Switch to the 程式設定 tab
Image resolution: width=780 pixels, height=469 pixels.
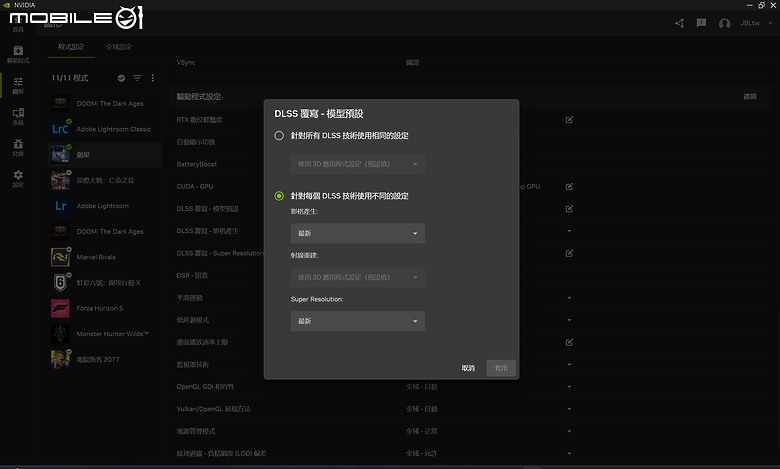(71, 47)
